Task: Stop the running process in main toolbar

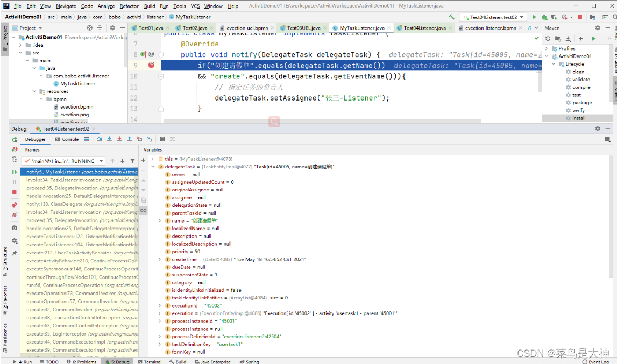Action: point(580,17)
